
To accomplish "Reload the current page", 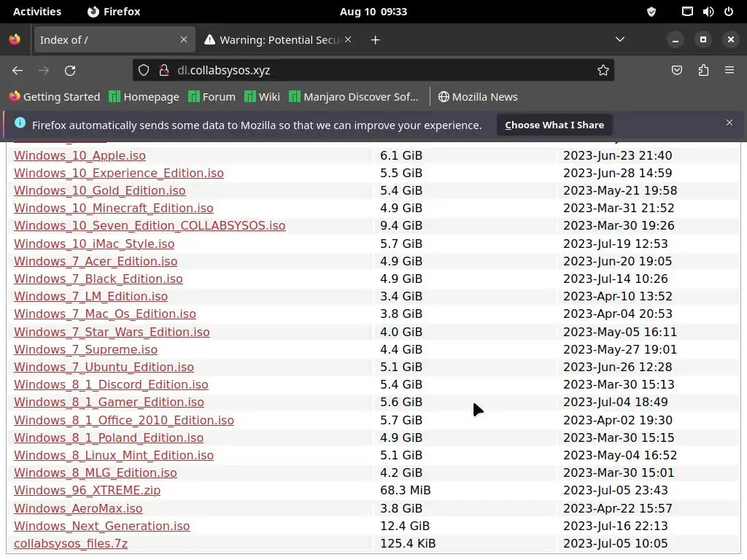I will (x=70, y=71).
